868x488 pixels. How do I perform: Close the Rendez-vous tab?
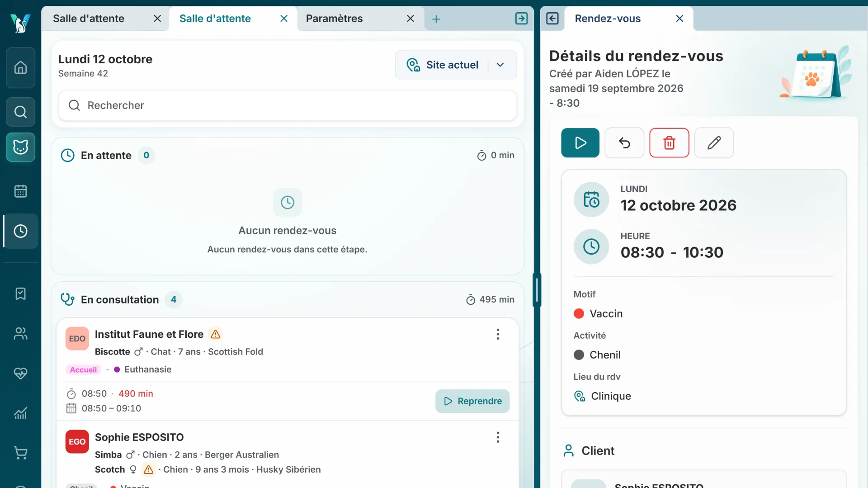[679, 19]
